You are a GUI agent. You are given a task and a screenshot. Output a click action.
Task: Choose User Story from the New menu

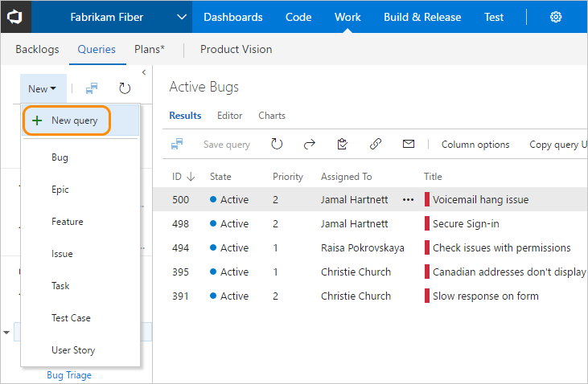click(x=73, y=350)
